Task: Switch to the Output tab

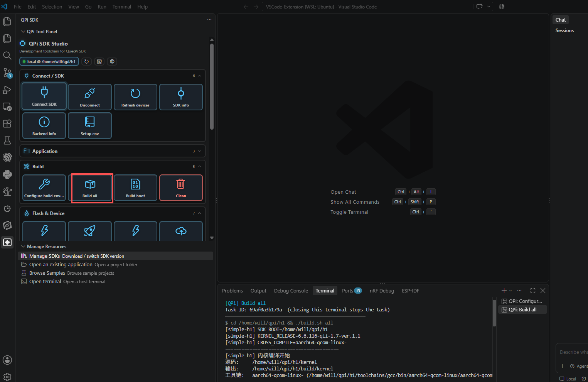Action: tap(258, 291)
